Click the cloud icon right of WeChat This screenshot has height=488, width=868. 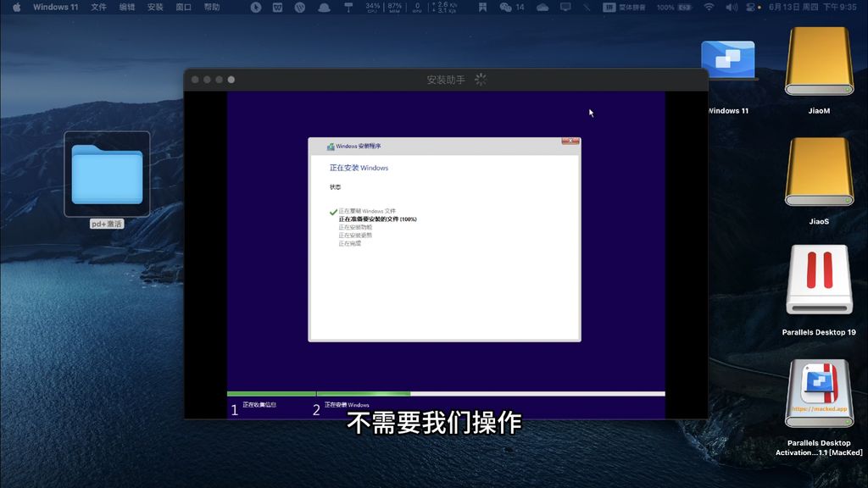pyautogui.click(x=542, y=7)
